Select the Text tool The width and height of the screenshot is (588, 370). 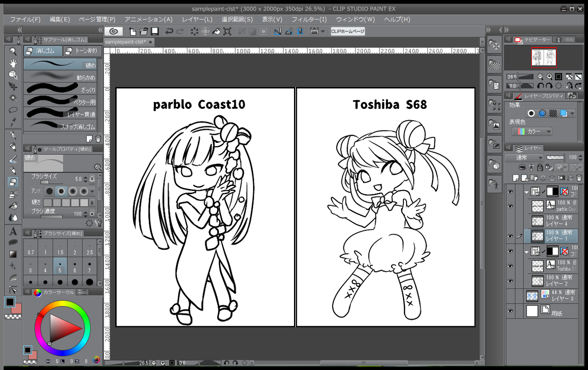coord(13,231)
